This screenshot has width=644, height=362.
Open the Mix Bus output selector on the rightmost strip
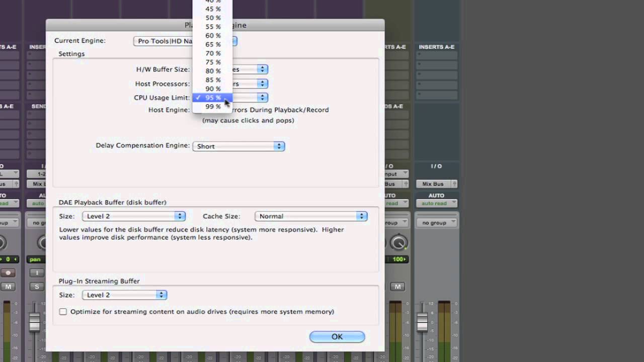[436, 184]
